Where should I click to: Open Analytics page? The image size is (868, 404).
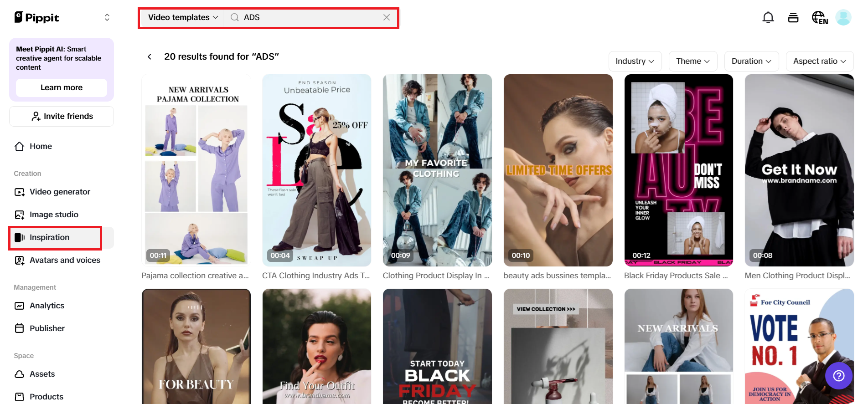(62, 306)
